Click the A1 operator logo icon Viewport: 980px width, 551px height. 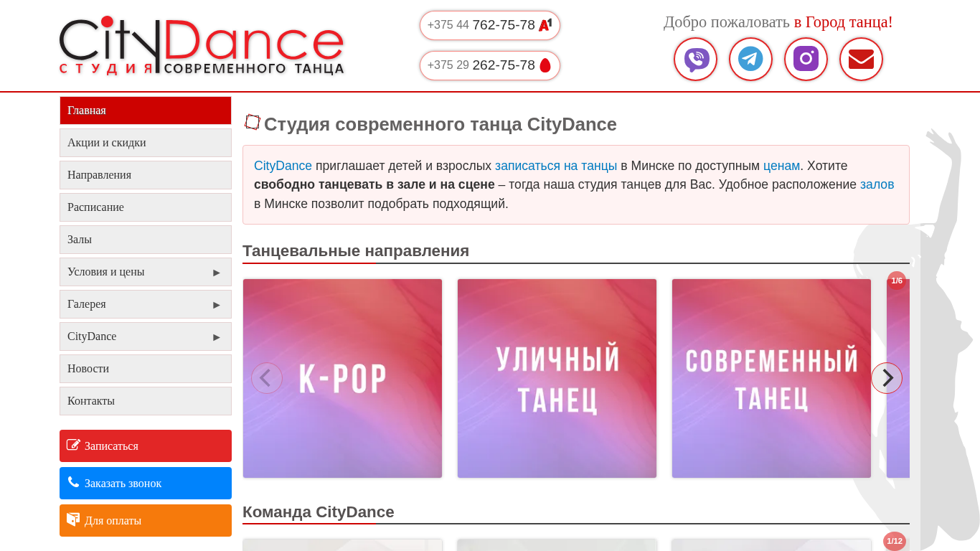545,25
